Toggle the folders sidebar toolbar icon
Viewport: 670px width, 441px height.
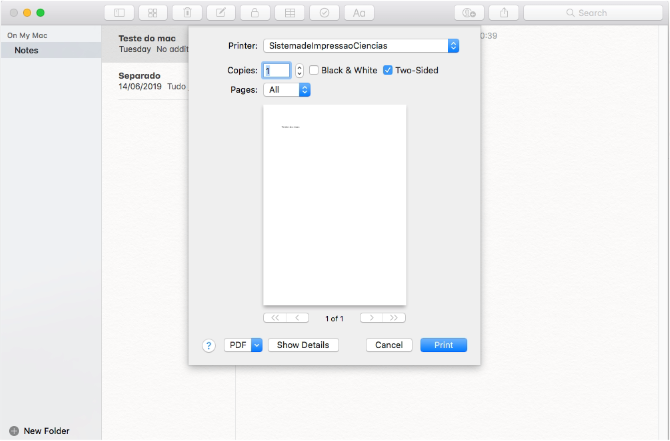coord(120,12)
